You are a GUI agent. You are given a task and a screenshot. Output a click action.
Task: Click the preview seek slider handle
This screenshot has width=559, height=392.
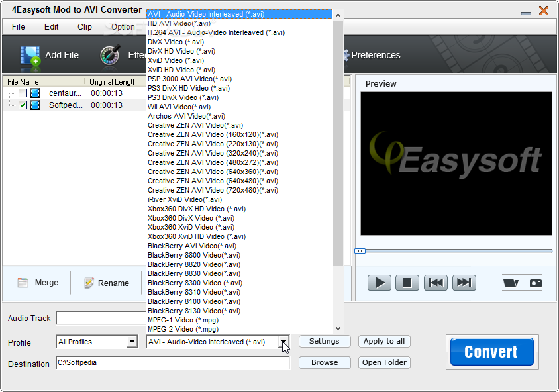click(360, 251)
